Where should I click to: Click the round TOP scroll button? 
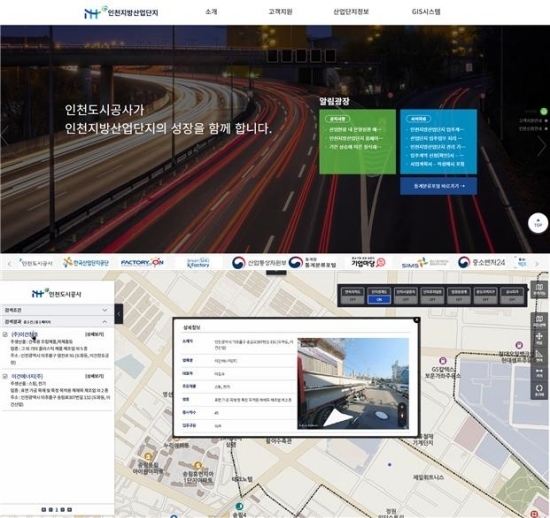click(538, 223)
